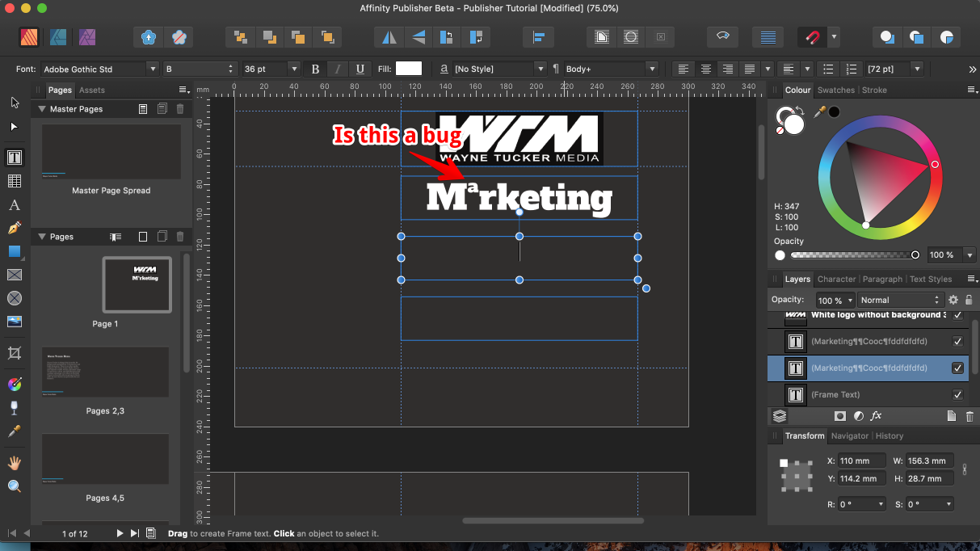Image resolution: width=980 pixels, height=551 pixels.
Task: Jump to the first page button
Action: pos(11,533)
